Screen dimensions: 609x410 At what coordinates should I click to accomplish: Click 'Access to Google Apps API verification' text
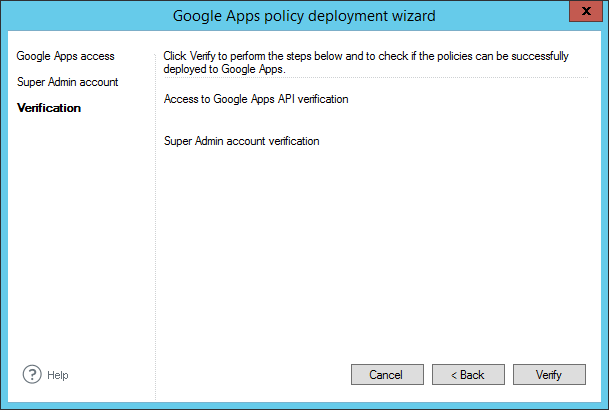click(x=256, y=99)
